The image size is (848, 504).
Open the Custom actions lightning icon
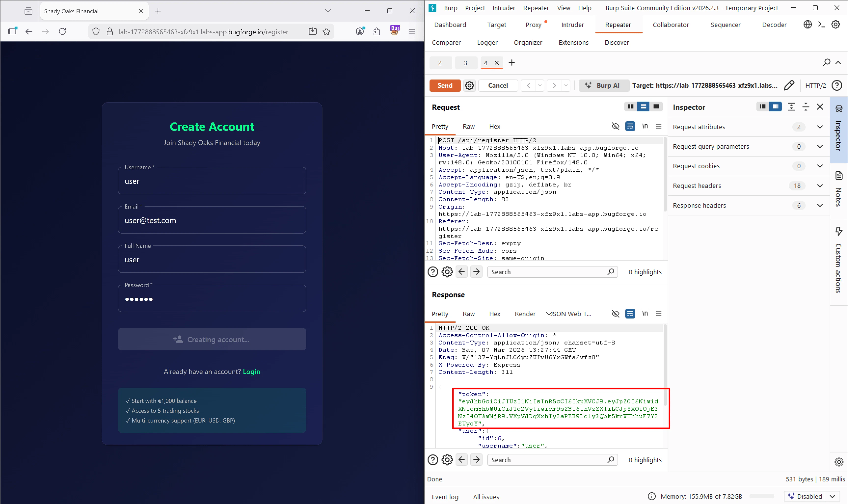839,231
